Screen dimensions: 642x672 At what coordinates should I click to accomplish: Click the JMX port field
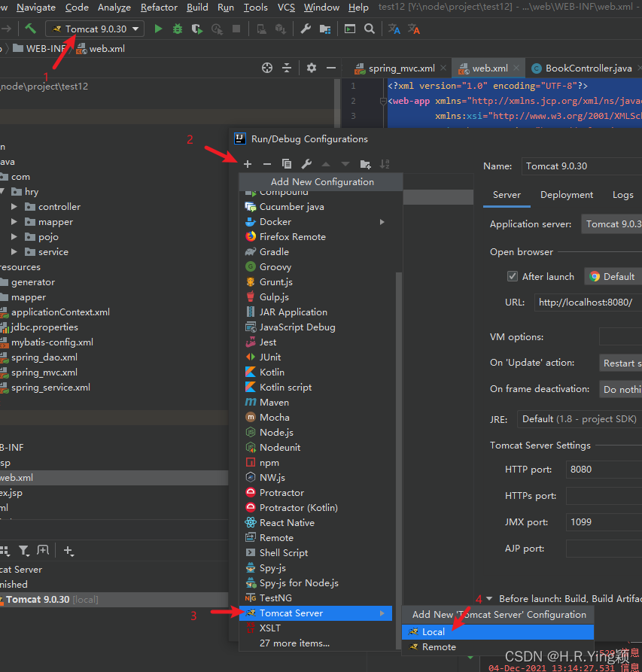pyautogui.click(x=604, y=522)
